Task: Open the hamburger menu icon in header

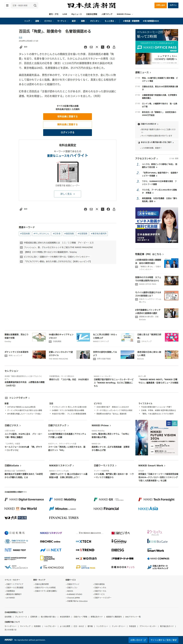Action: (7, 5)
